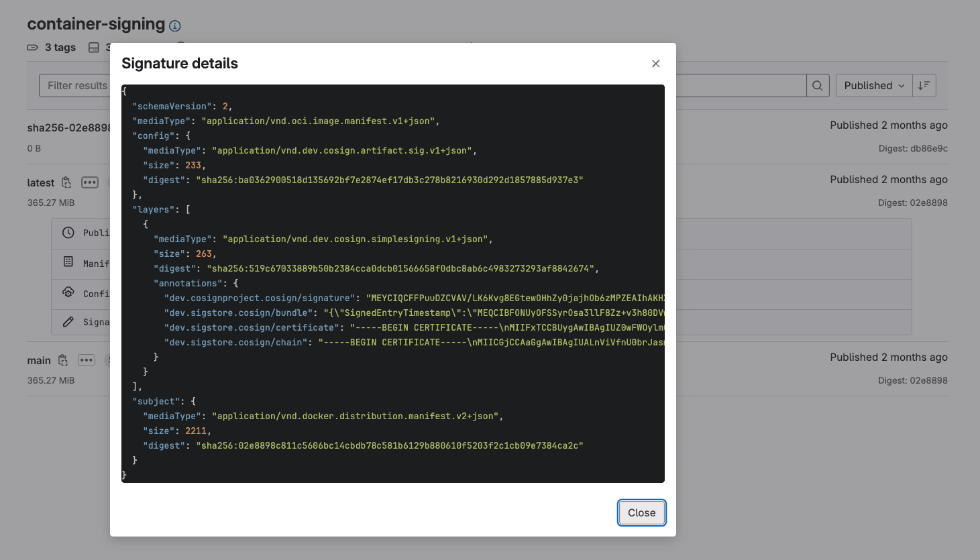Click the cosign/bundle annotation line

click(414, 313)
